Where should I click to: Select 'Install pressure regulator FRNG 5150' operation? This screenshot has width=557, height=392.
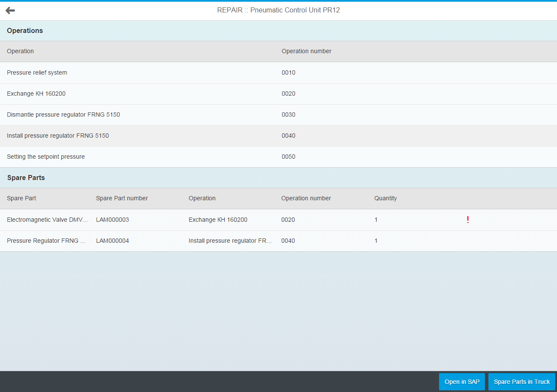278,136
